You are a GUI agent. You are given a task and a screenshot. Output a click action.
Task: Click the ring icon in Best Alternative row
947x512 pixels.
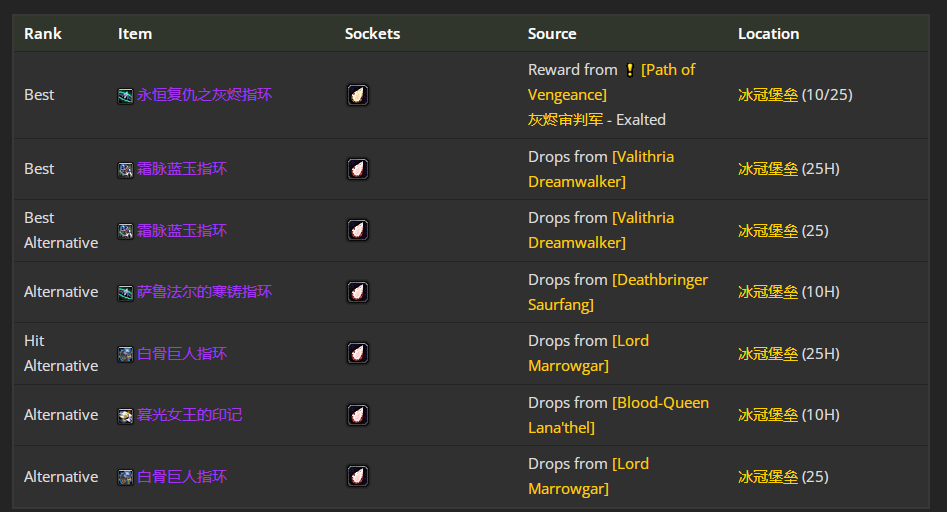125,231
